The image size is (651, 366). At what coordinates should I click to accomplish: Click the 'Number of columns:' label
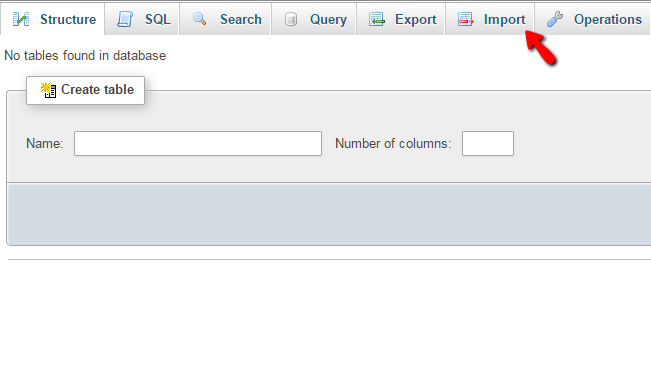(393, 144)
